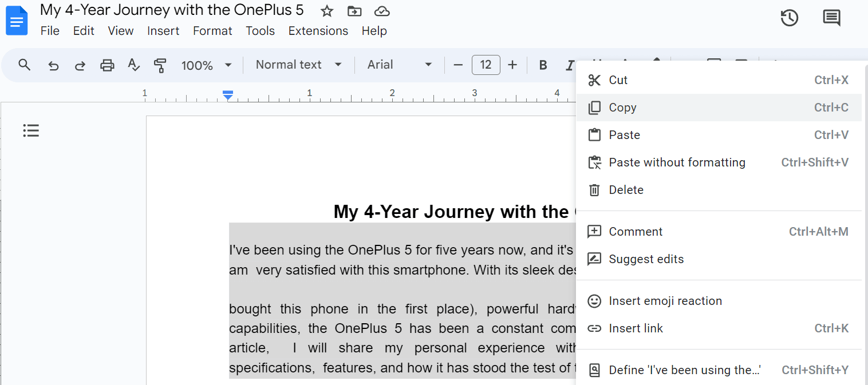Star the document next to its title

coord(326,10)
